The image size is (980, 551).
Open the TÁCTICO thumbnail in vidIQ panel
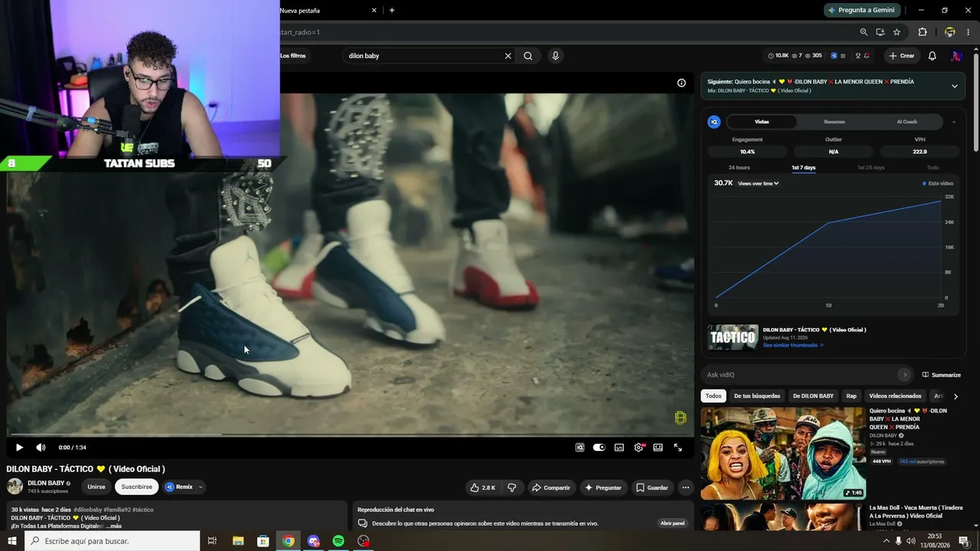point(733,337)
